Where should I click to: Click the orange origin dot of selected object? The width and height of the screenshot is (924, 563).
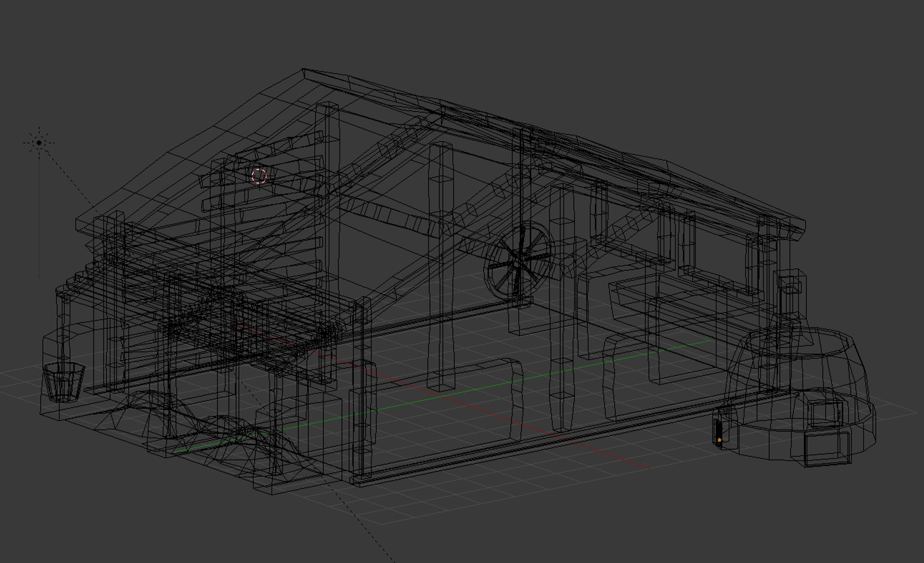click(x=720, y=440)
